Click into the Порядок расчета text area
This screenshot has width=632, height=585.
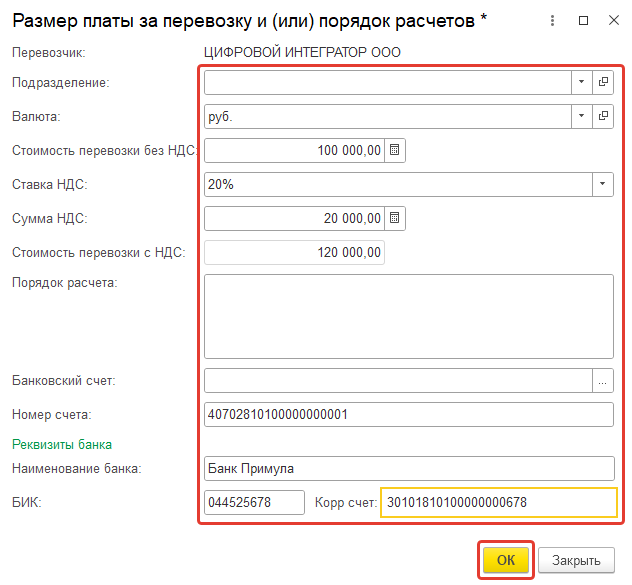coord(409,316)
